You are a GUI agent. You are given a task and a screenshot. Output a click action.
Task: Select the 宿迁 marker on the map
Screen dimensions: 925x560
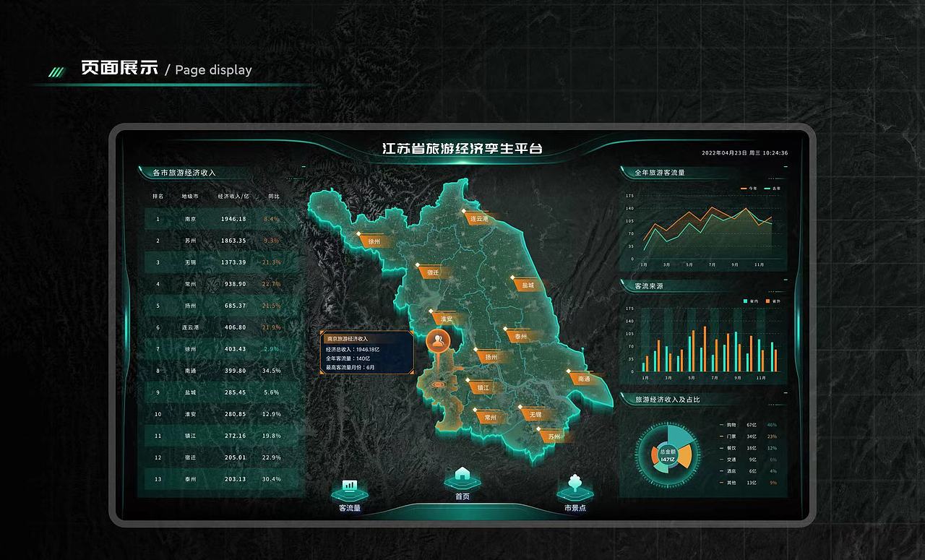coord(432,272)
